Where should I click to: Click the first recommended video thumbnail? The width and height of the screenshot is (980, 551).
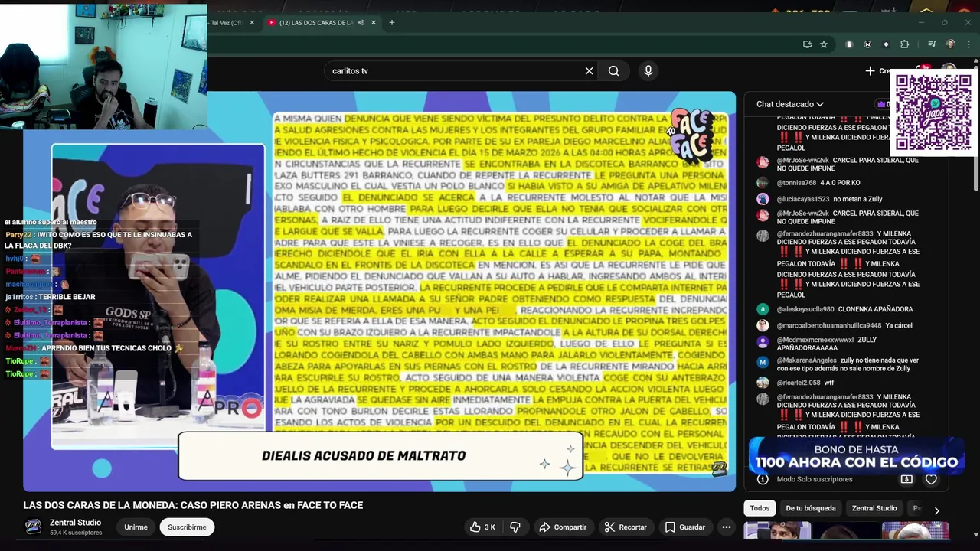click(777, 530)
